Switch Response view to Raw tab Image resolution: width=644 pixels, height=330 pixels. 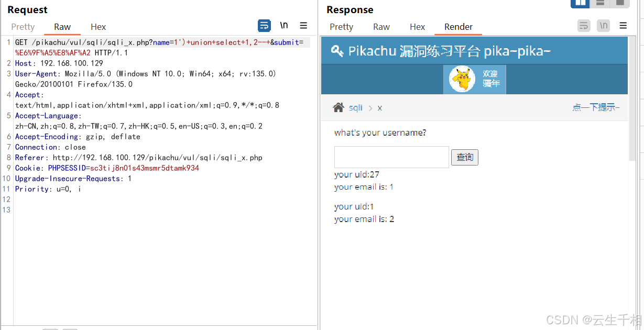pyautogui.click(x=381, y=27)
